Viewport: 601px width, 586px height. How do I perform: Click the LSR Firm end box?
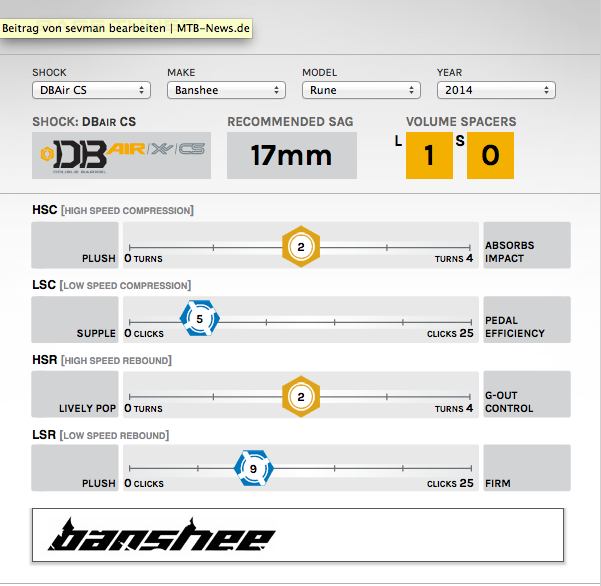526,469
